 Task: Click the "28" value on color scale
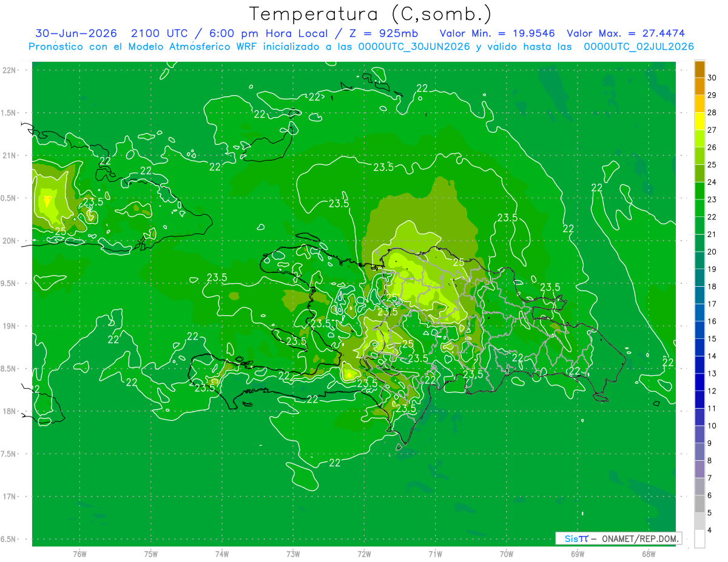point(712,112)
